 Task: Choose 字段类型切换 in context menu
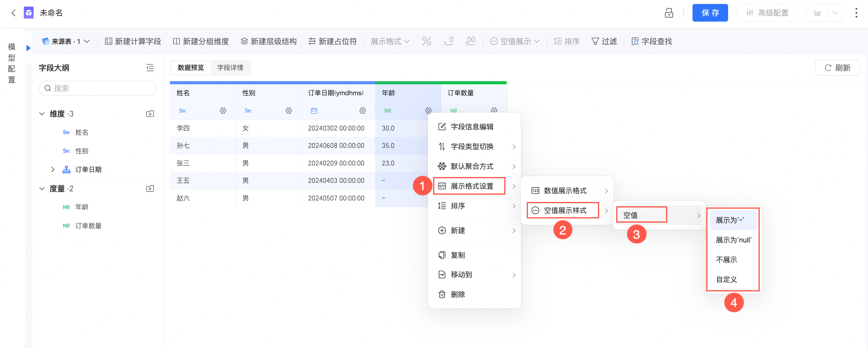point(472,147)
